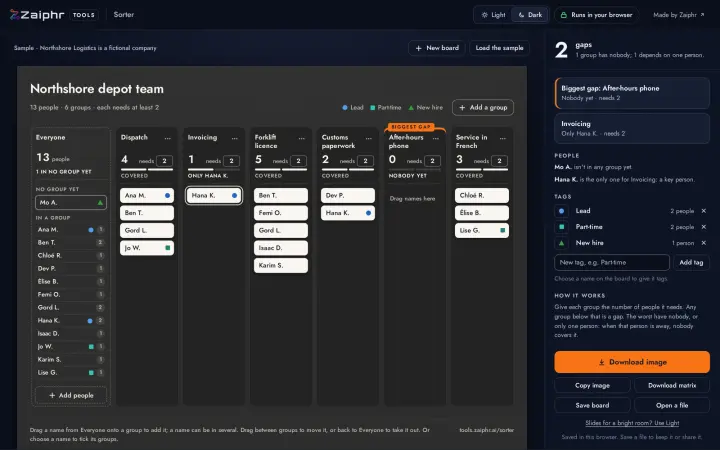Open Forklift licence group options menu
Viewport: 720px width, 450px height.
click(x=302, y=138)
